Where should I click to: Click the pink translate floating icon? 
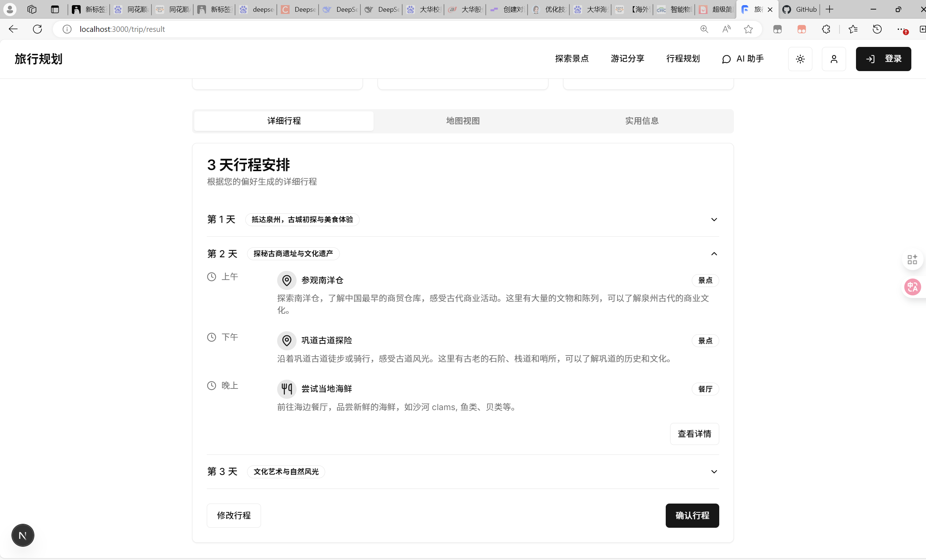point(912,287)
